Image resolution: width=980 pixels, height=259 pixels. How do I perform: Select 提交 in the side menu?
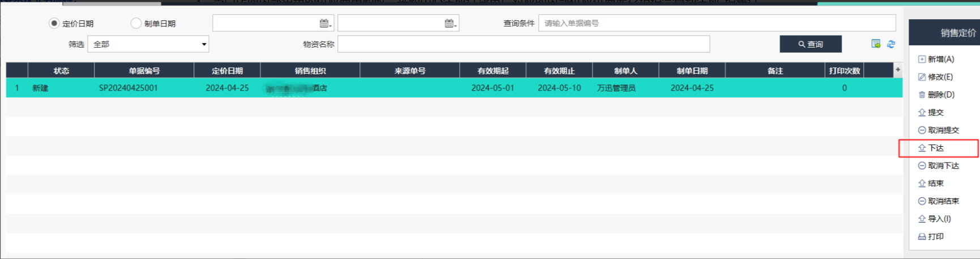(x=935, y=113)
